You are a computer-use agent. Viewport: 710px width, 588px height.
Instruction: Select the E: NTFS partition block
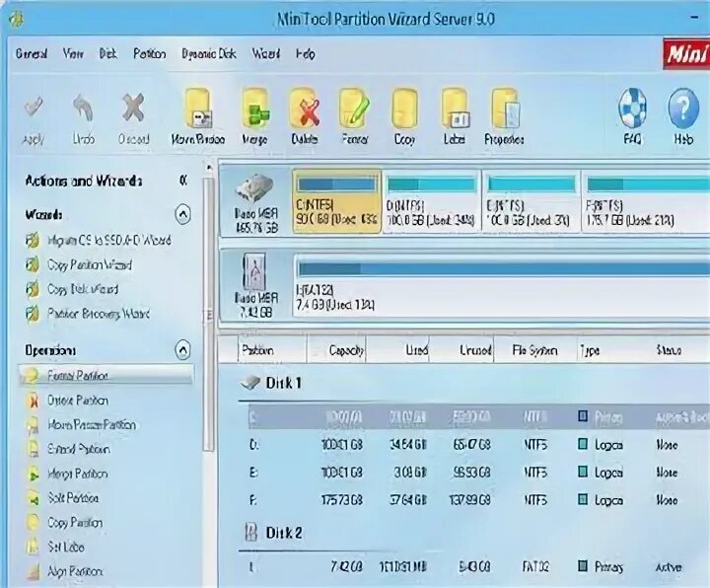click(x=531, y=201)
